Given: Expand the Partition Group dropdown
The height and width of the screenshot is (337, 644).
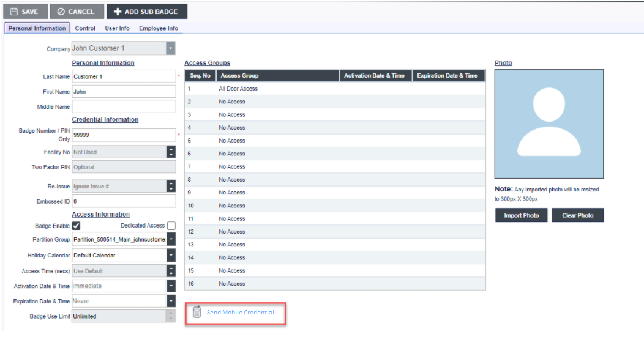Looking at the screenshot, I should click(171, 240).
